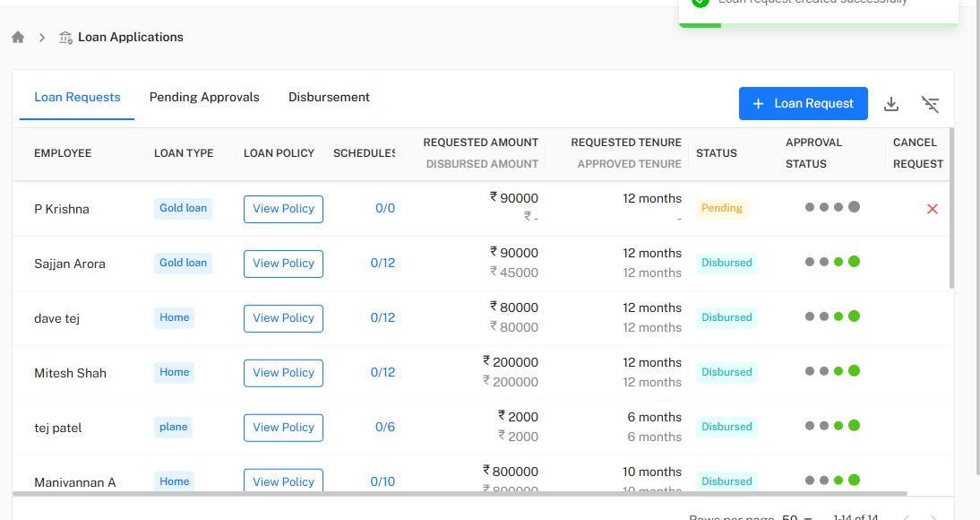Viewport: 980px width, 520px height.
Task: Click the Home breadcrumb icon
Action: [x=18, y=38]
